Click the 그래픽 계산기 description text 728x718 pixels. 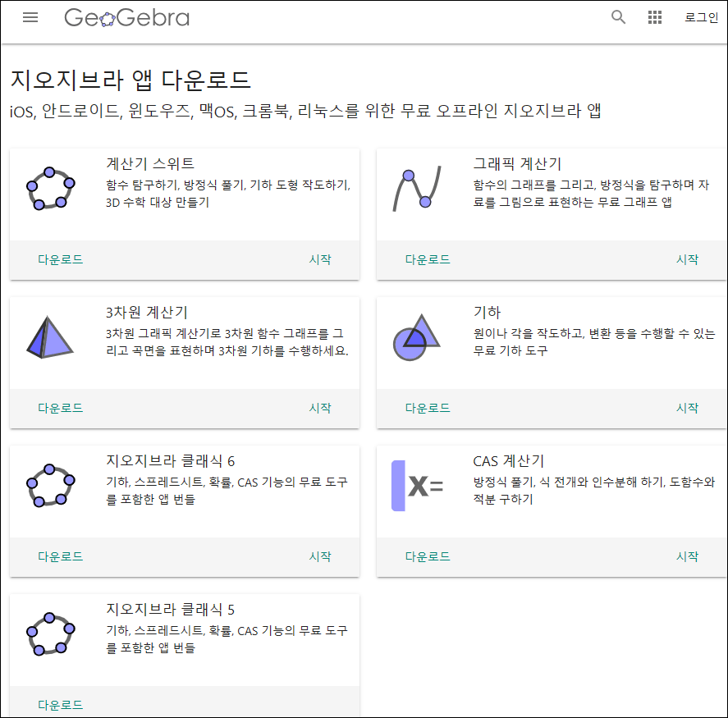[x=591, y=194]
